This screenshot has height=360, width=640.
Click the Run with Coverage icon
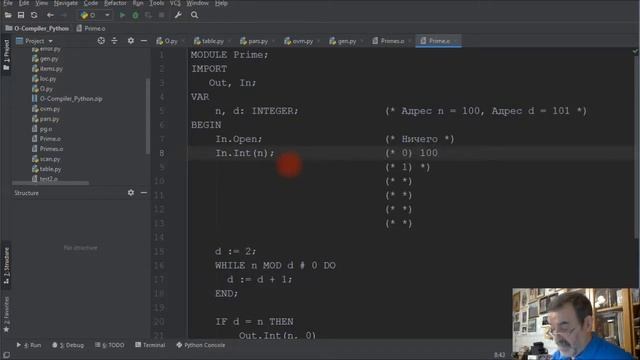149,15
